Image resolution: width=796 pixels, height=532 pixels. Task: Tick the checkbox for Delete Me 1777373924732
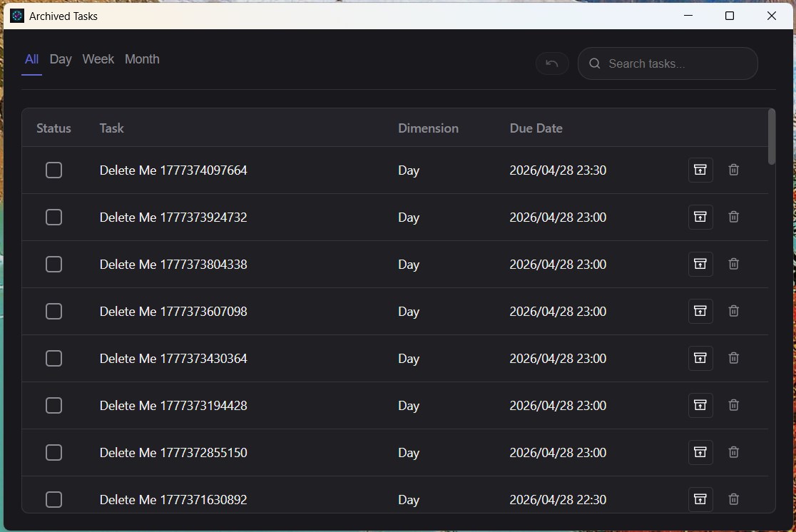coord(53,218)
